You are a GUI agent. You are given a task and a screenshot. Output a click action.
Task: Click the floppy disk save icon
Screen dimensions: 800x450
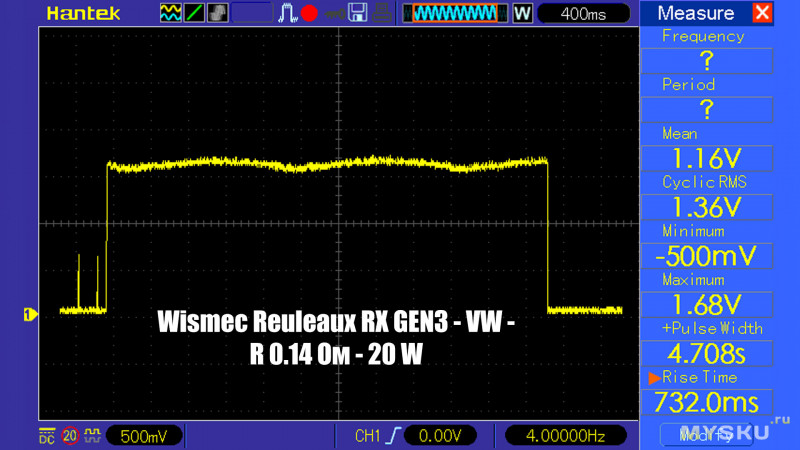[358, 13]
